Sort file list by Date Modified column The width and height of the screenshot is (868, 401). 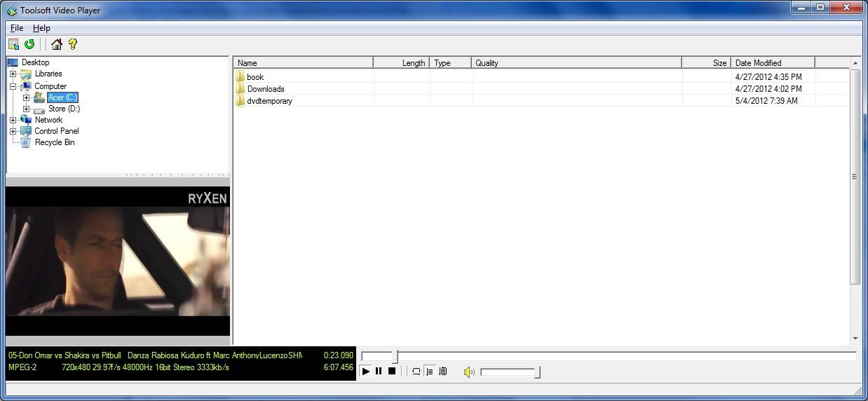773,62
